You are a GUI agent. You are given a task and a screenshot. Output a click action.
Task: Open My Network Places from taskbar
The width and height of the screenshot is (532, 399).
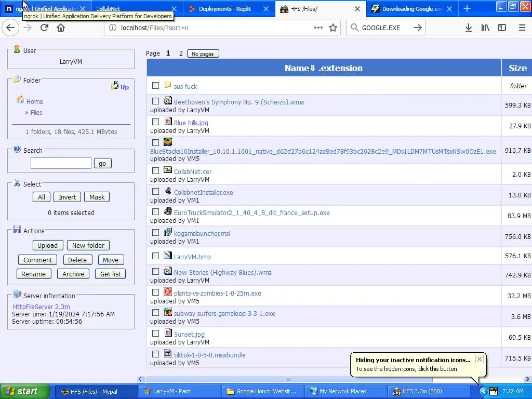(345, 391)
